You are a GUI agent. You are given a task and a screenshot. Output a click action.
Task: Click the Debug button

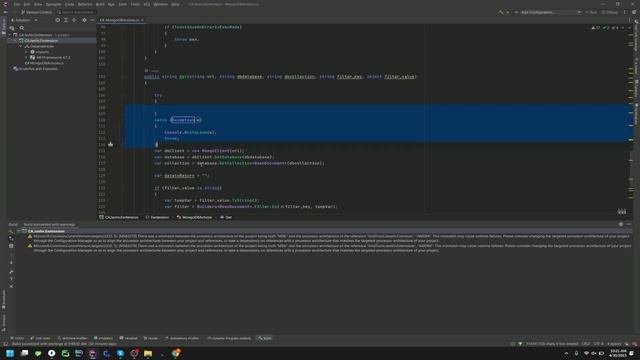pyautogui.click(x=610, y=12)
